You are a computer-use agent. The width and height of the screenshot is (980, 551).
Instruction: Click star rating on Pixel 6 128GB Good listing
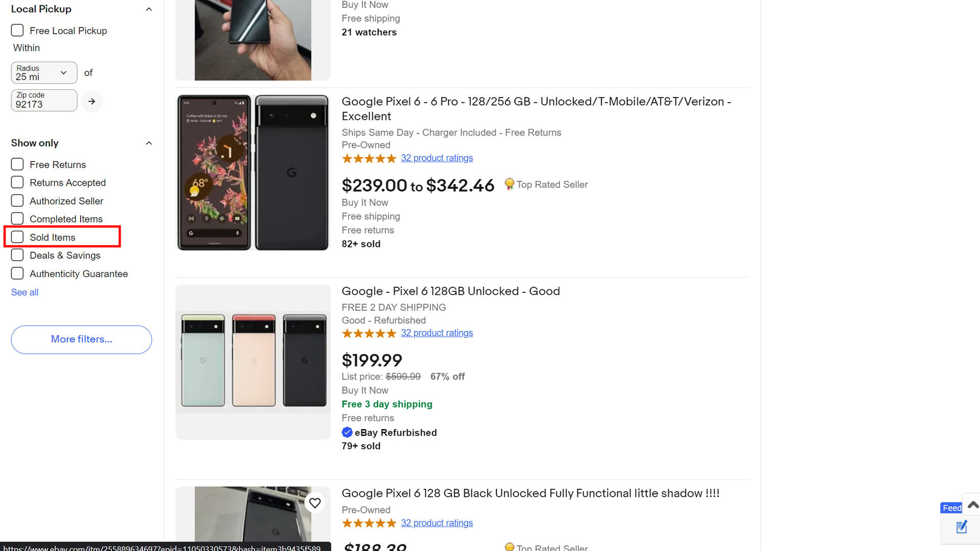coord(369,334)
